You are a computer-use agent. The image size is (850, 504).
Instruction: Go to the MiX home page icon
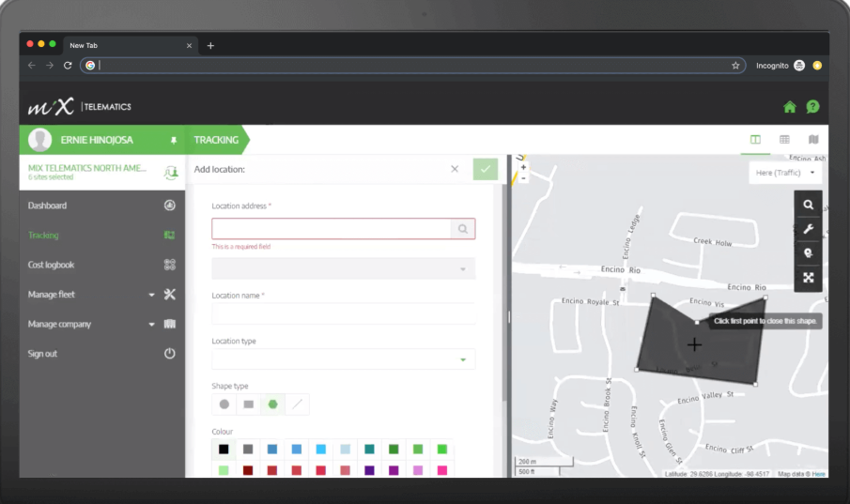tap(789, 107)
